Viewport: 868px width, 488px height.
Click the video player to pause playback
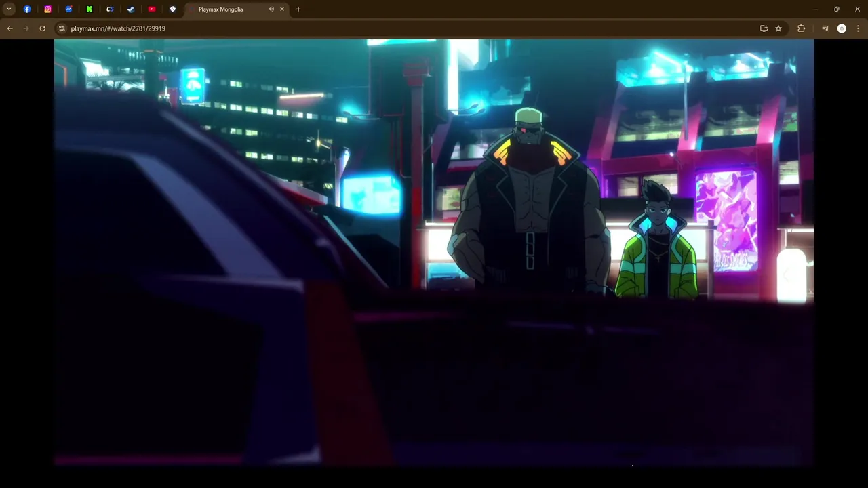click(434, 252)
